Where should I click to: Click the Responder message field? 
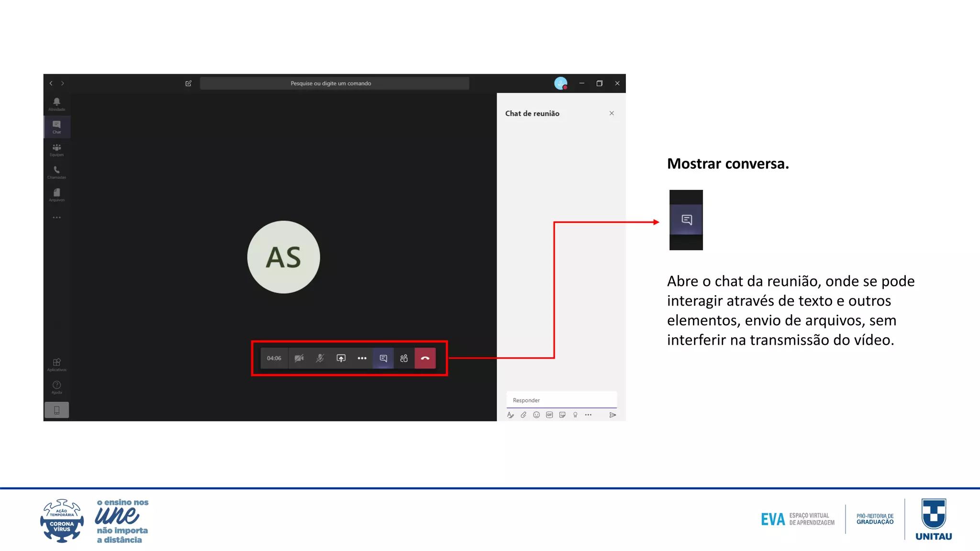pyautogui.click(x=561, y=400)
